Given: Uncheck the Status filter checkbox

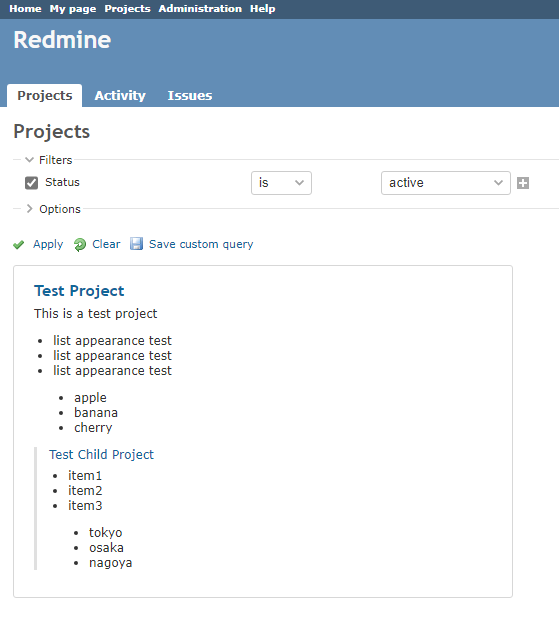Looking at the screenshot, I should 31,183.
